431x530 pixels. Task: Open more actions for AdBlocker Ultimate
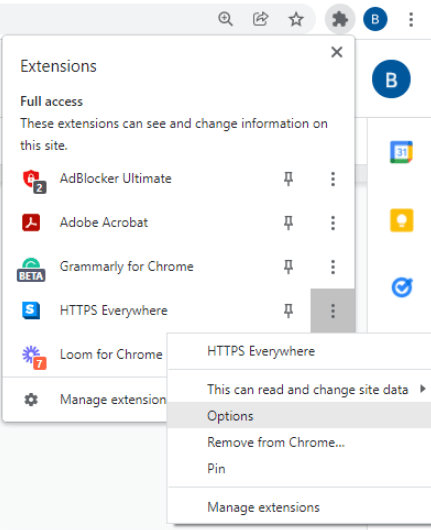[x=333, y=179]
